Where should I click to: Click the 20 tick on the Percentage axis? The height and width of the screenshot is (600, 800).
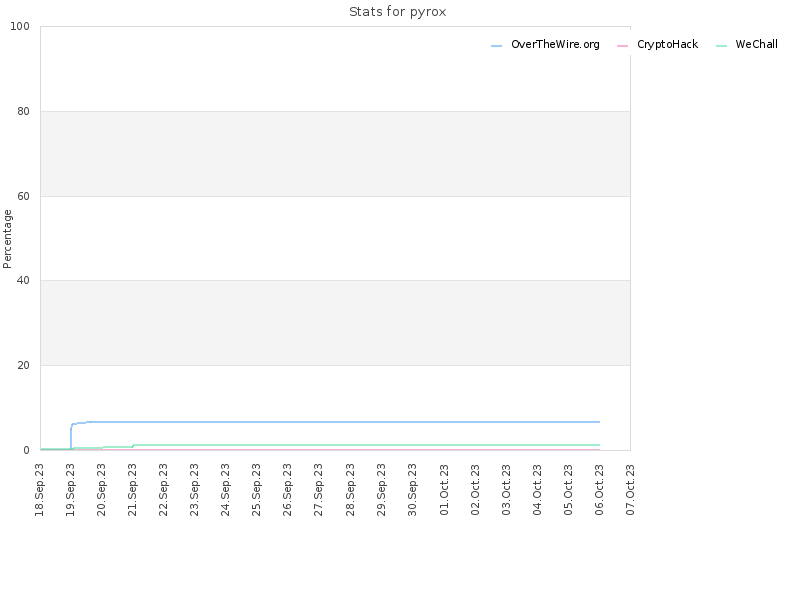(x=23, y=365)
